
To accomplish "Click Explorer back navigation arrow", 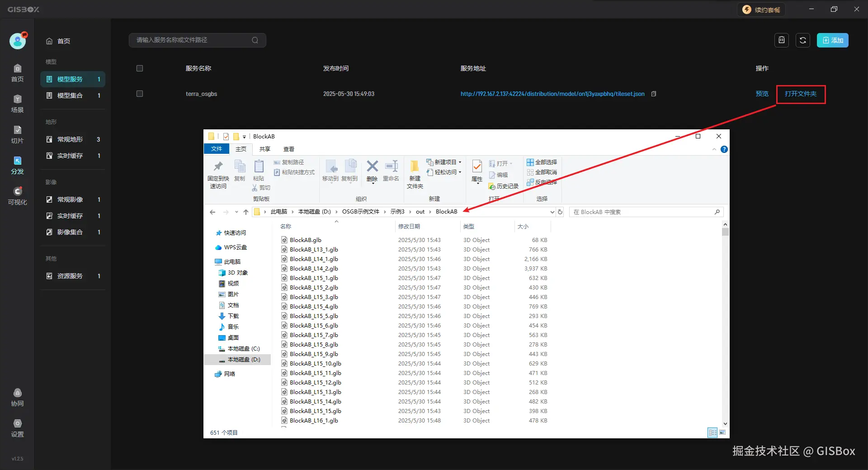I will (x=212, y=212).
